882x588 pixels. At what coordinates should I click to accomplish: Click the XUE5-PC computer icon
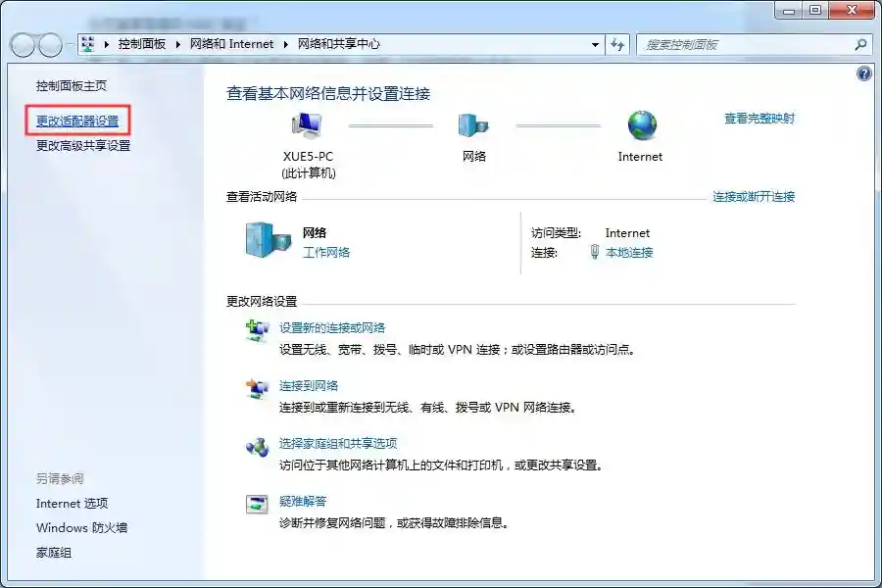coord(308,125)
